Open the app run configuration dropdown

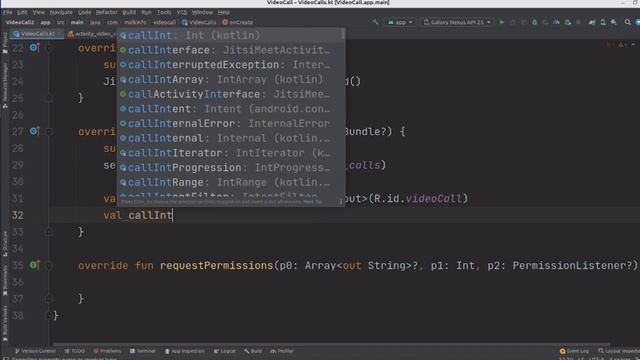click(x=400, y=22)
